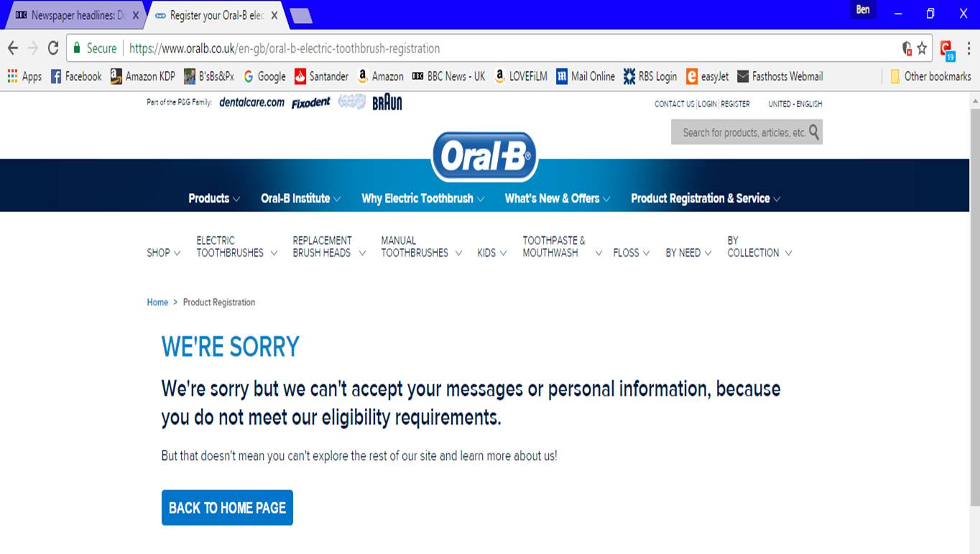Click the search magnifier icon

click(814, 131)
